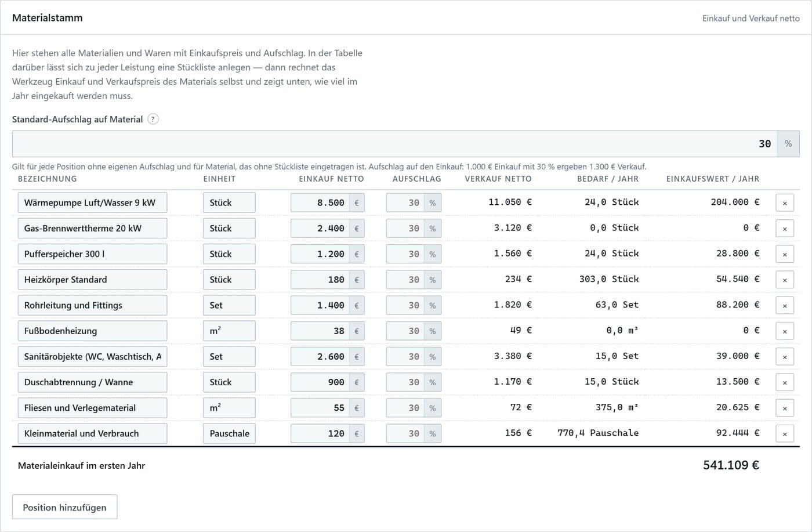Viewport: 812px width, 532px height.
Task: Click the Bedarf value 303,0 Stück
Action: coord(609,279)
